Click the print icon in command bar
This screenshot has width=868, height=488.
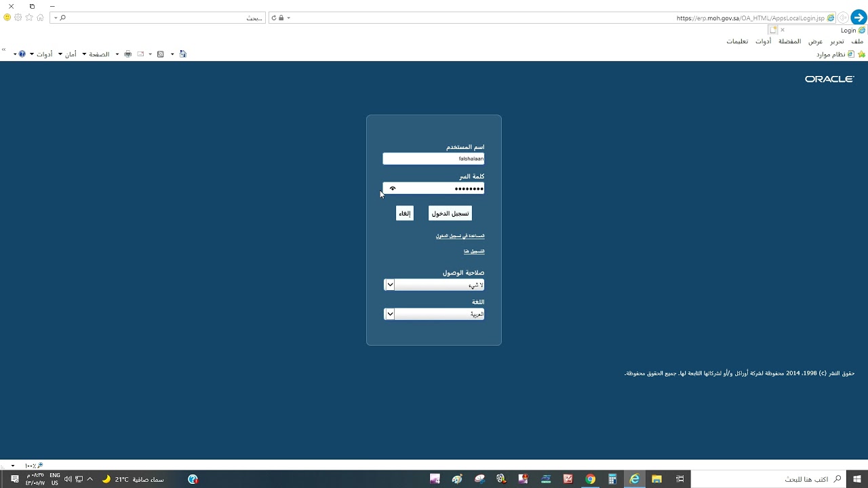click(x=127, y=54)
